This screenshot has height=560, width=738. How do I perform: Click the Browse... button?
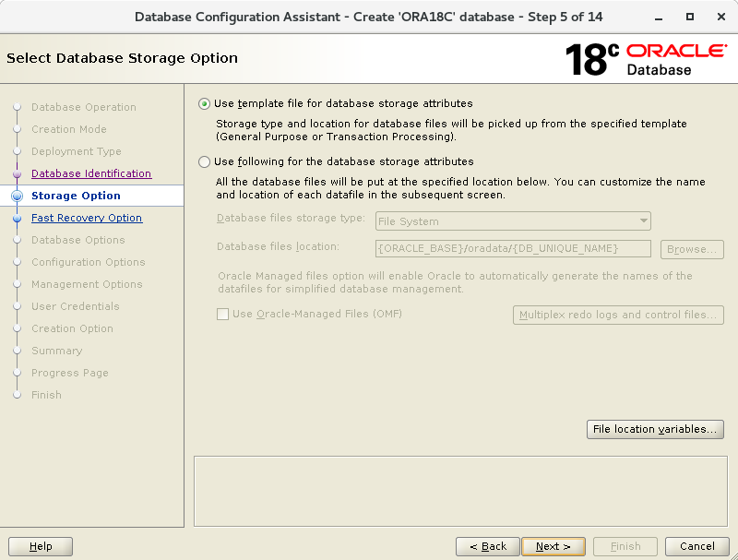click(x=692, y=249)
